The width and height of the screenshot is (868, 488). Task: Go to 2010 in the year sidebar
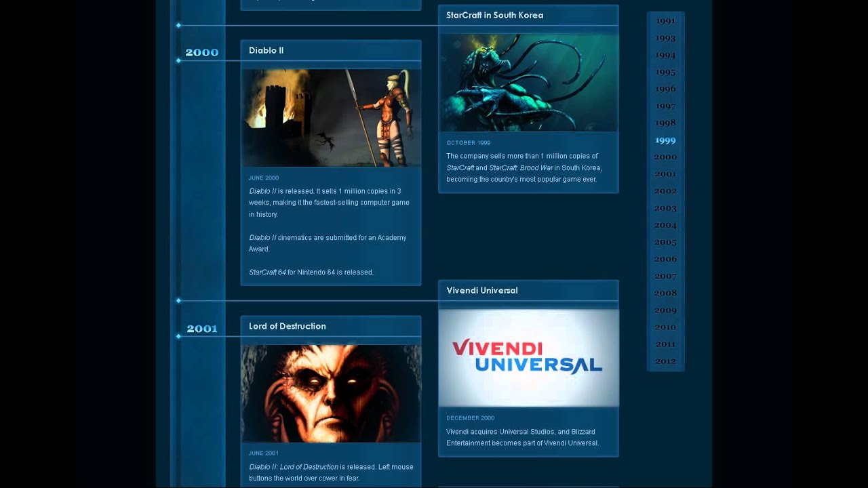(665, 327)
